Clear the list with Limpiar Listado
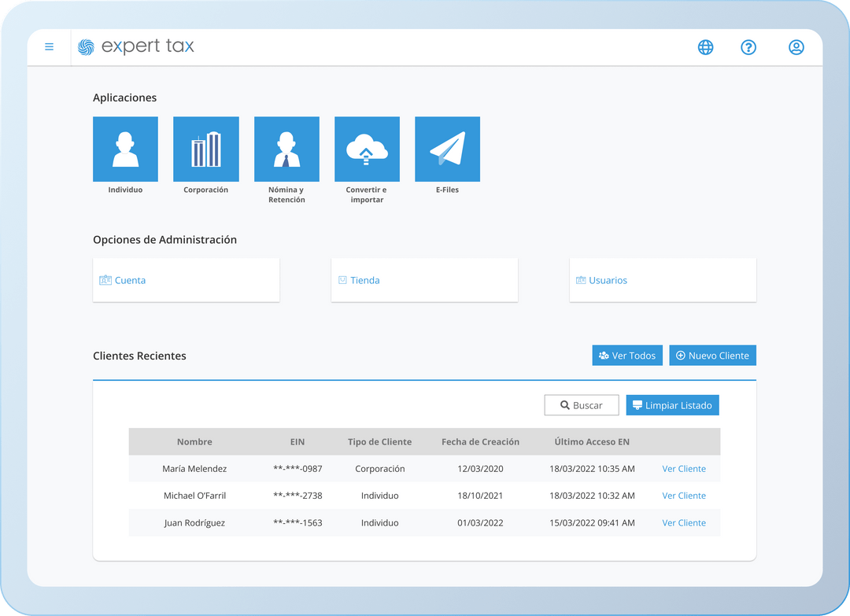850x616 pixels. tap(672, 405)
